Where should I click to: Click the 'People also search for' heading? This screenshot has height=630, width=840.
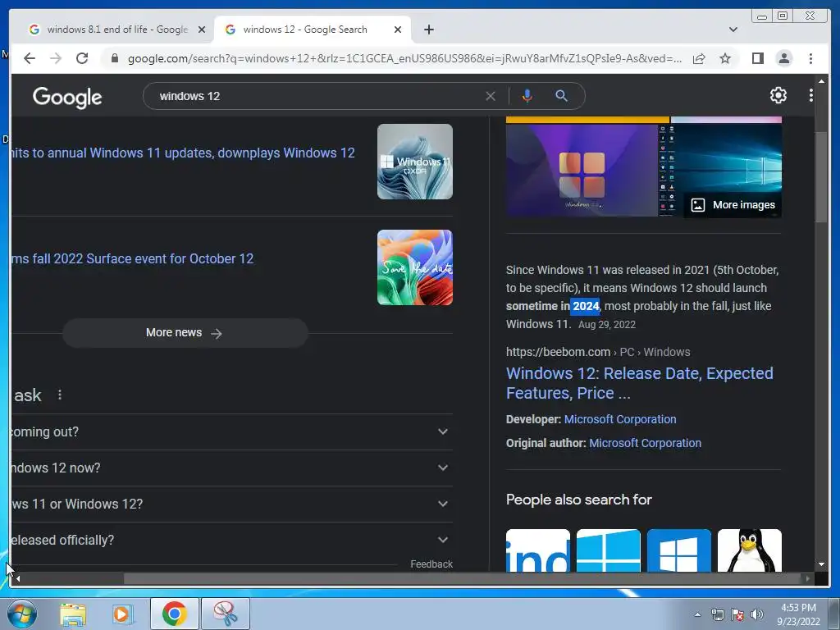click(x=578, y=500)
